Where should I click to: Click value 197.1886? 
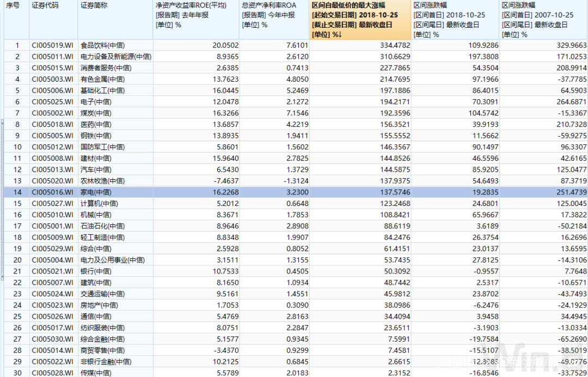coord(395,90)
